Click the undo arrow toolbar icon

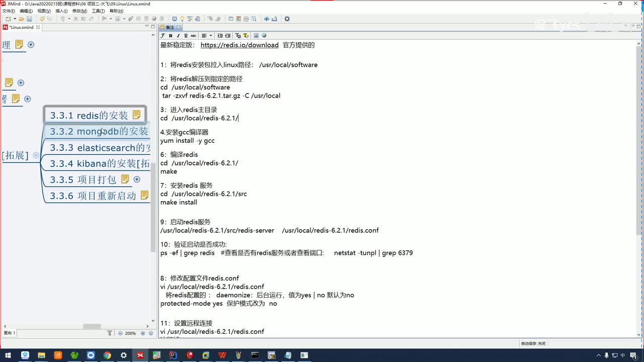(42, 19)
